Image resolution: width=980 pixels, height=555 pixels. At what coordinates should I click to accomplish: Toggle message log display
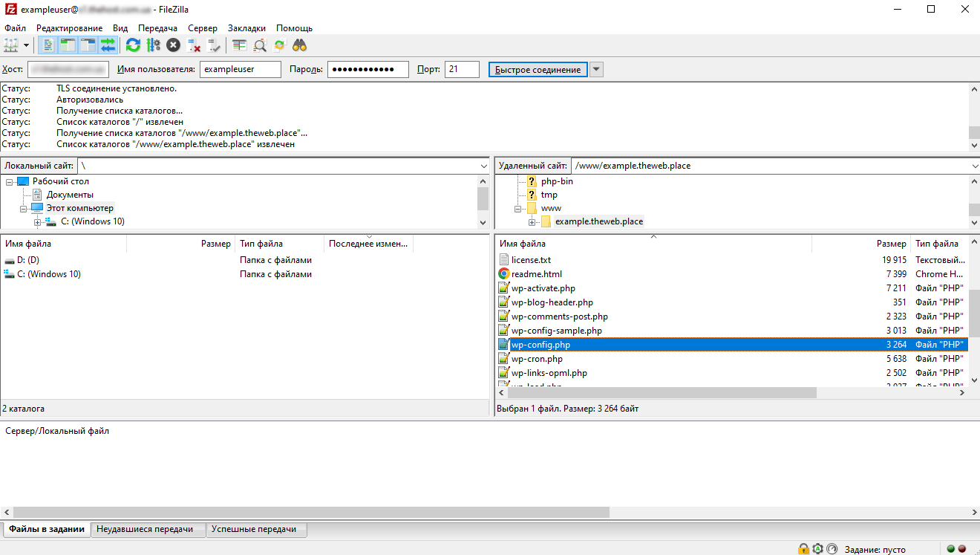[47, 45]
